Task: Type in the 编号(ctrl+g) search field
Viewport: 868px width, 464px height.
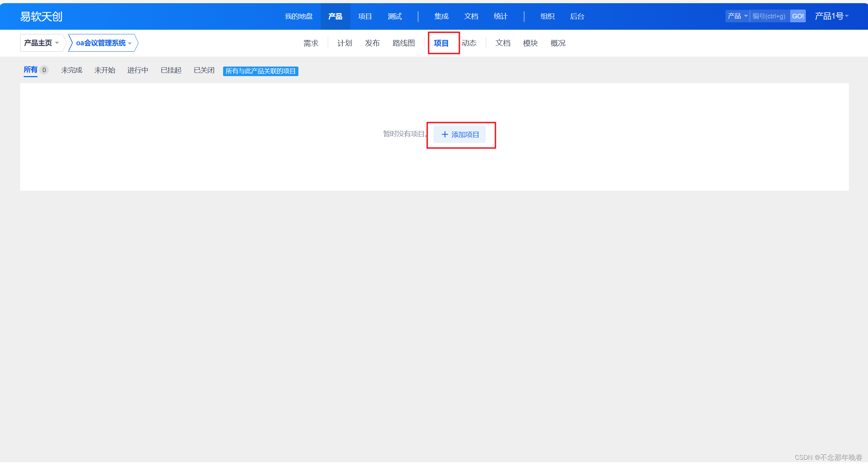Action: pos(769,16)
